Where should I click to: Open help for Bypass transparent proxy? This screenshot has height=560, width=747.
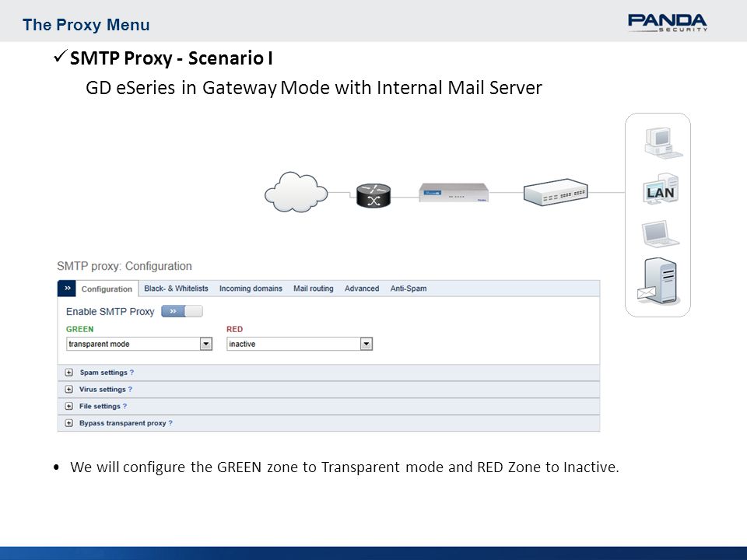[170, 423]
